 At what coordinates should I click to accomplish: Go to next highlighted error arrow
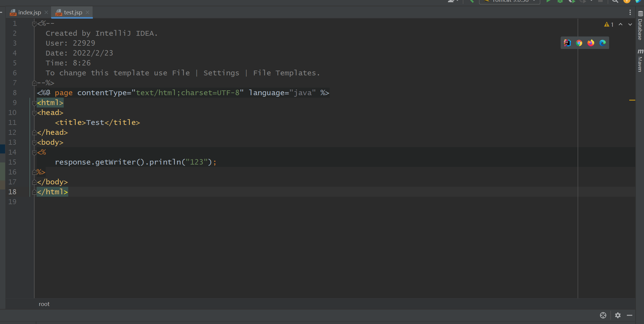630,25
